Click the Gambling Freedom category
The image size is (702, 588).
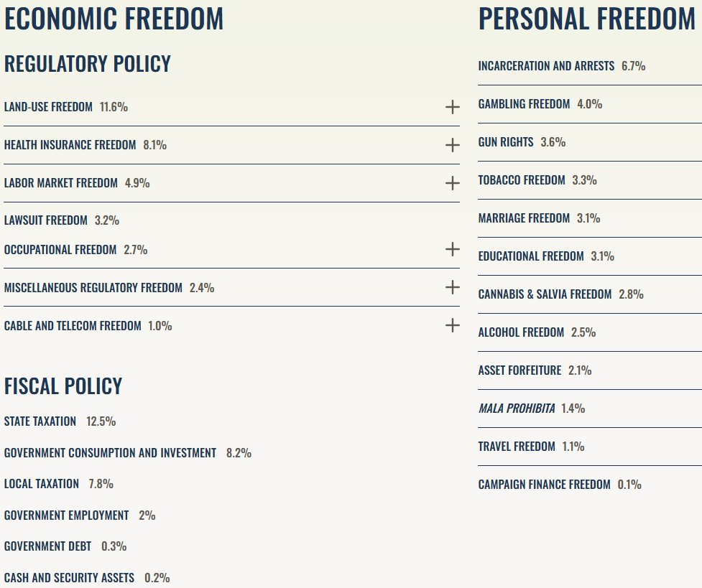[524, 104]
